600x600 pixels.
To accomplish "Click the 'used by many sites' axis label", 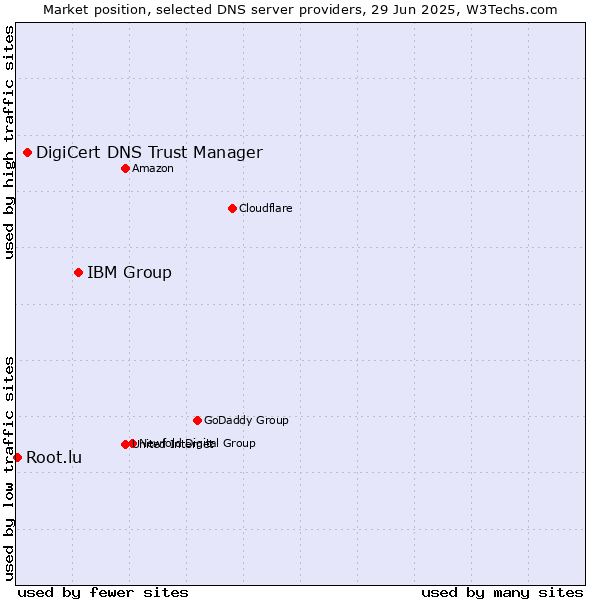I will click(502, 592).
